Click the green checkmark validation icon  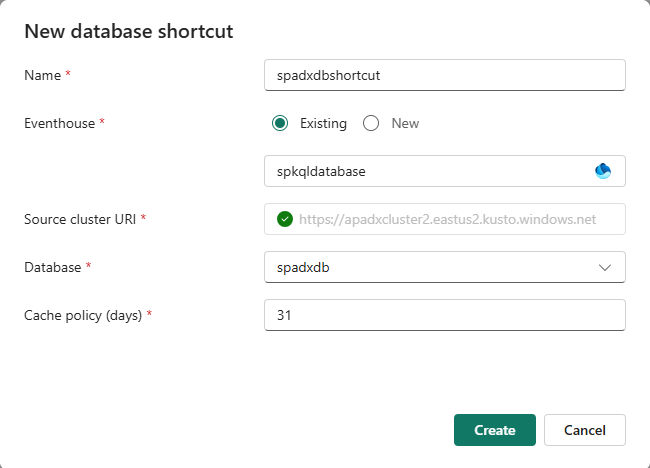point(285,219)
